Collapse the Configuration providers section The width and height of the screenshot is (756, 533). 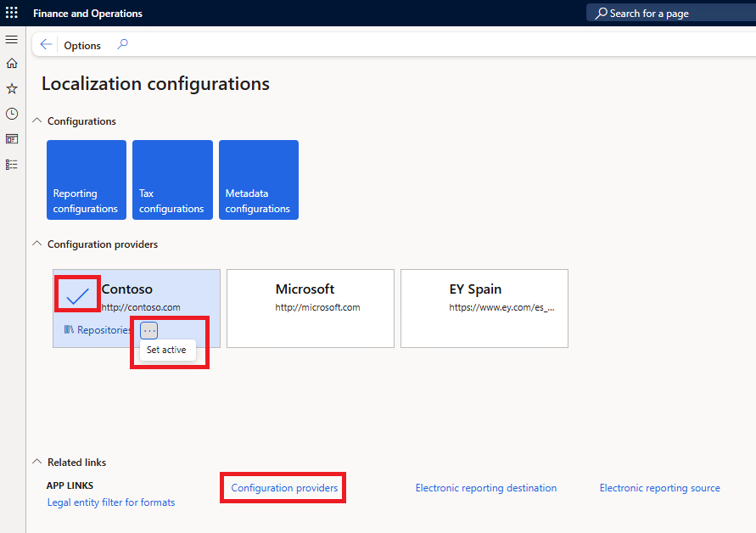click(x=36, y=244)
